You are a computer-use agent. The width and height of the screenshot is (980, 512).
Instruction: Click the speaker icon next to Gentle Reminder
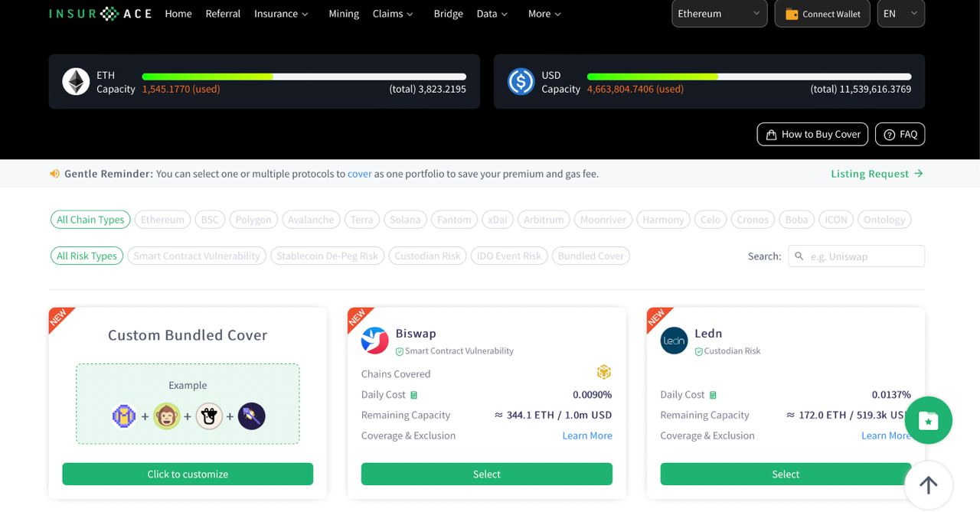(x=54, y=174)
